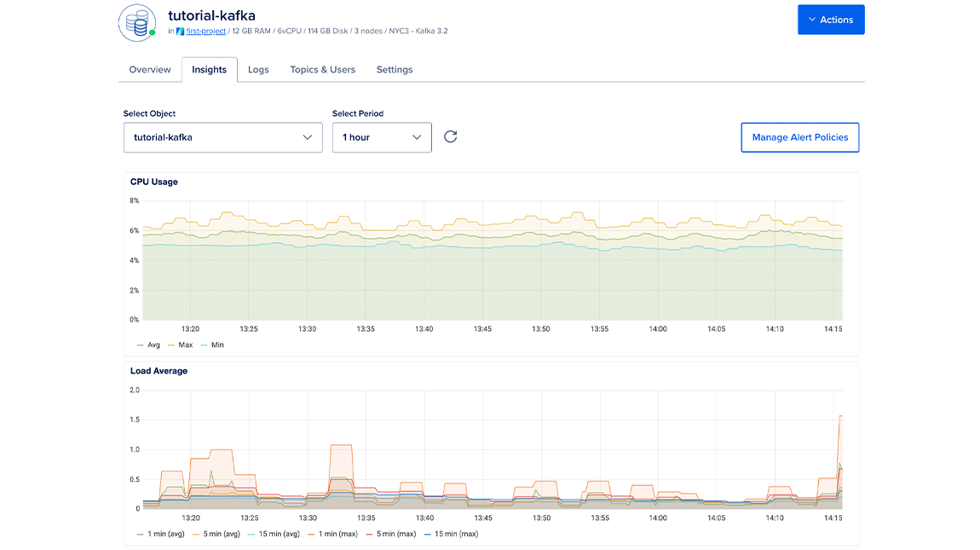
Task: Toggle 1 min (max) legend entry
Action: tap(332, 534)
